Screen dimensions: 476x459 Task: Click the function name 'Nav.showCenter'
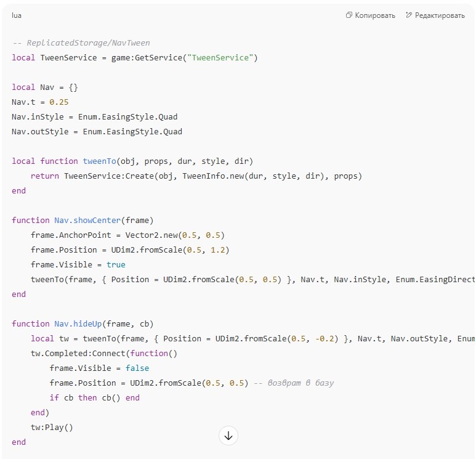tap(87, 220)
